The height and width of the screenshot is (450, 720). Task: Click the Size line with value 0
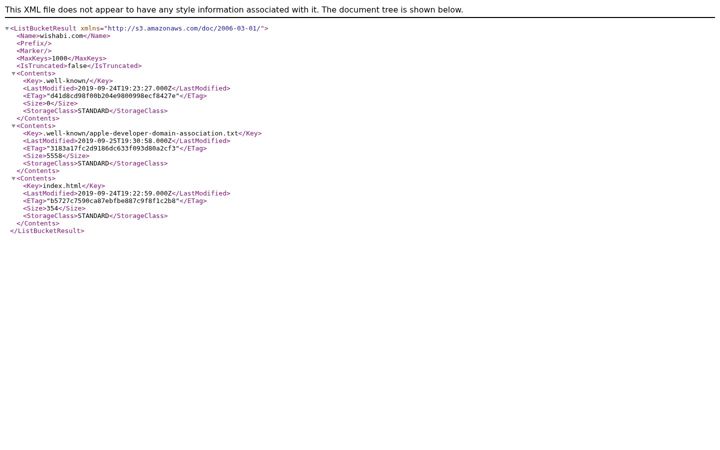pos(51,103)
